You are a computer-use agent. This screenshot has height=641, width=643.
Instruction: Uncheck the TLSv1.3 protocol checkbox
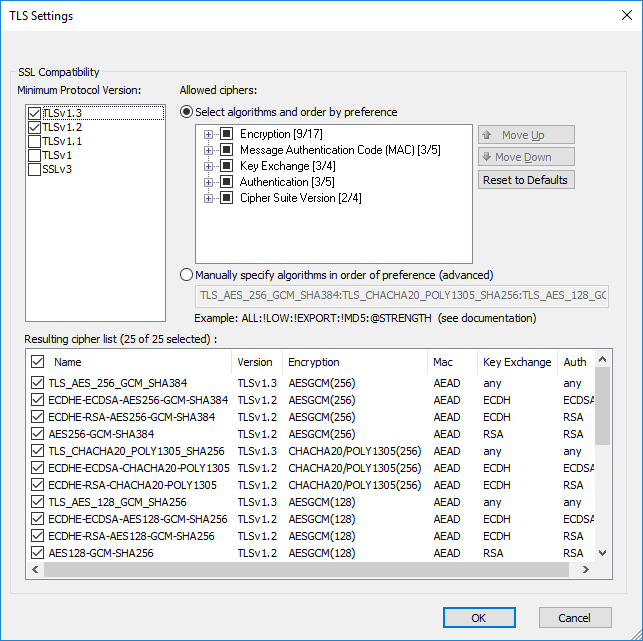click(x=35, y=114)
